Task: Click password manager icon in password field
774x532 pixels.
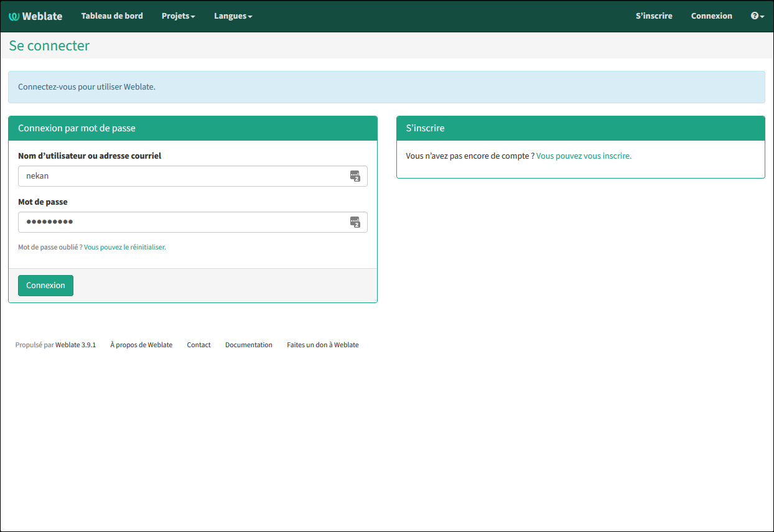Action: coord(355,222)
